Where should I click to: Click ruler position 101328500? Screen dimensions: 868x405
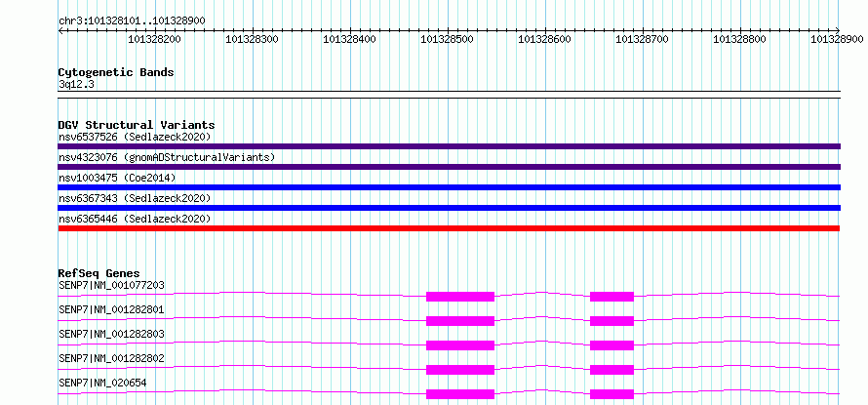coord(448,39)
